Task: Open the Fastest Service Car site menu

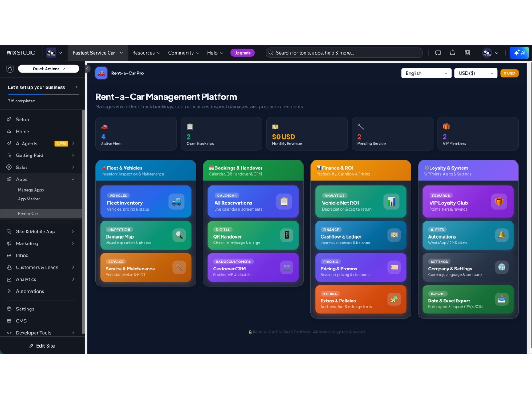Action: (x=98, y=53)
